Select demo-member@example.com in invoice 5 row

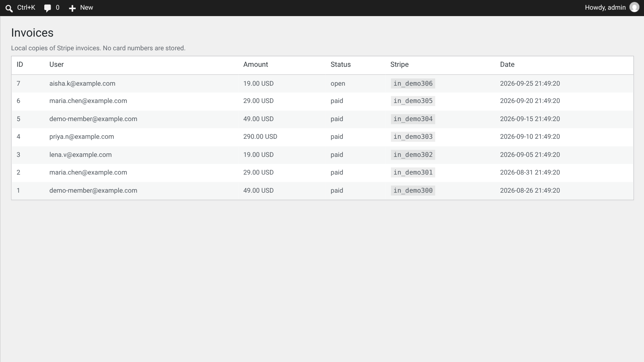point(93,119)
